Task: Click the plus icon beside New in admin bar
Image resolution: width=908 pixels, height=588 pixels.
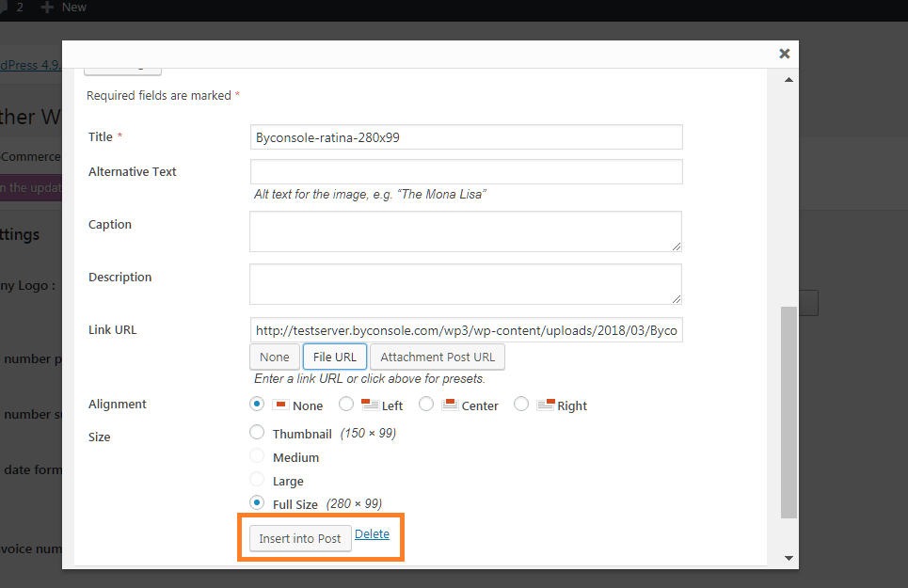Action: pyautogui.click(x=47, y=8)
